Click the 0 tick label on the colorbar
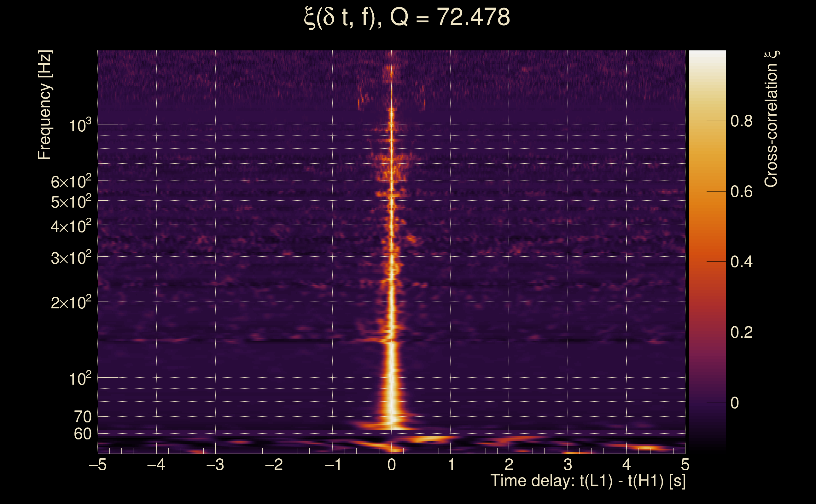816x504 pixels. click(x=734, y=403)
